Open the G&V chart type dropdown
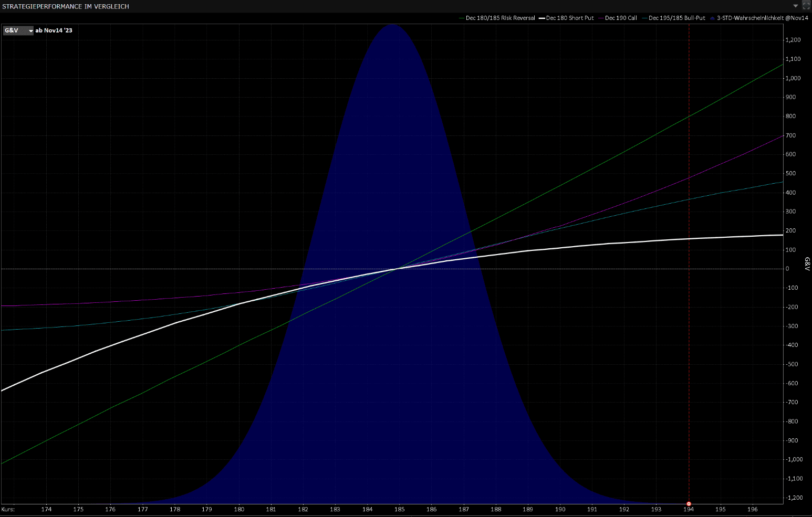 click(18, 30)
